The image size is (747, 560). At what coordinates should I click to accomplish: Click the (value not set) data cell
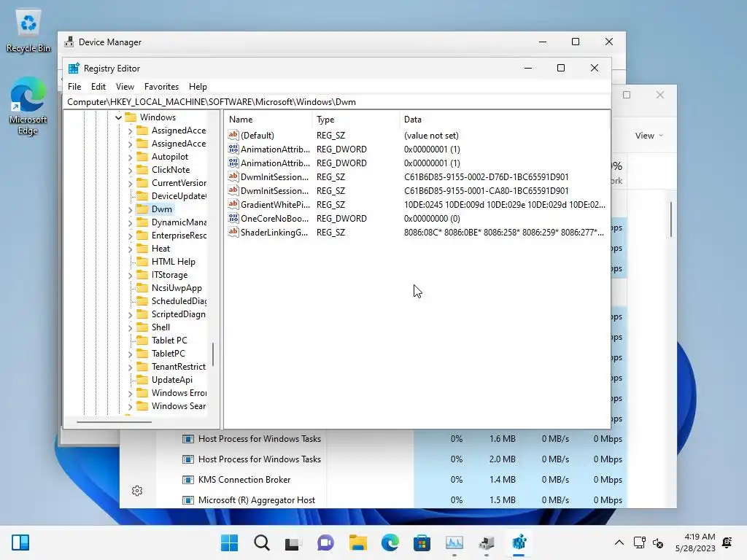pyautogui.click(x=431, y=136)
